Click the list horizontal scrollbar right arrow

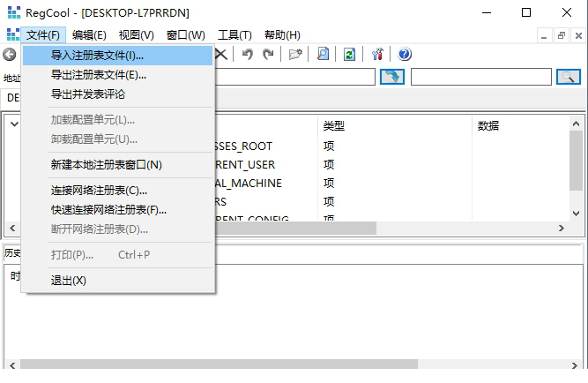point(562,228)
